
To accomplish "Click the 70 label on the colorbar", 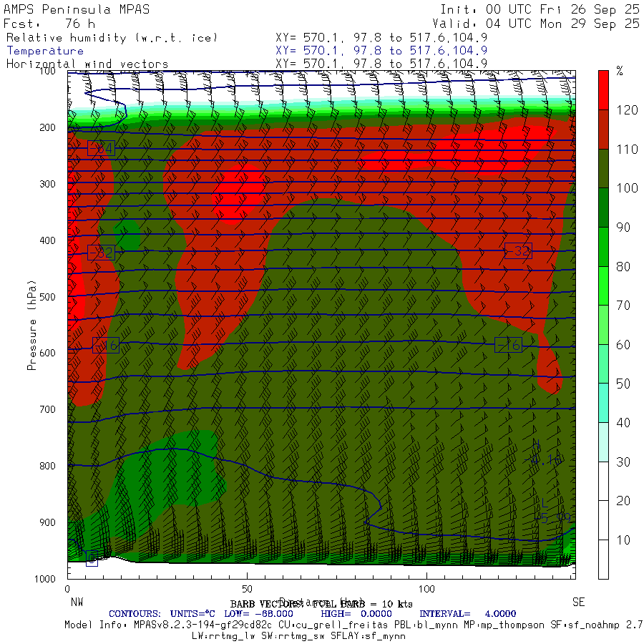I will click(x=623, y=305).
